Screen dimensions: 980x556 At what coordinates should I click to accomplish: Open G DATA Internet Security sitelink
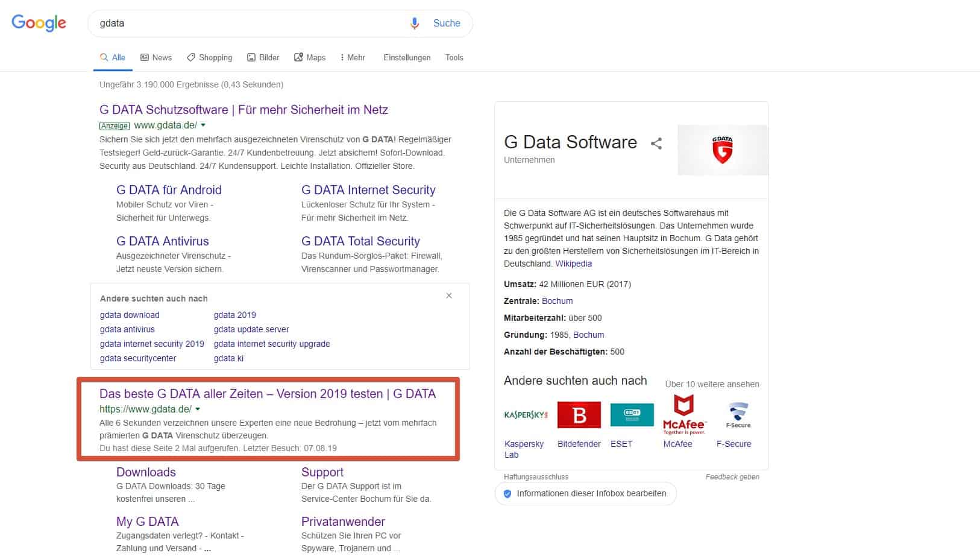pyautogui.click(x=368, y=190)
